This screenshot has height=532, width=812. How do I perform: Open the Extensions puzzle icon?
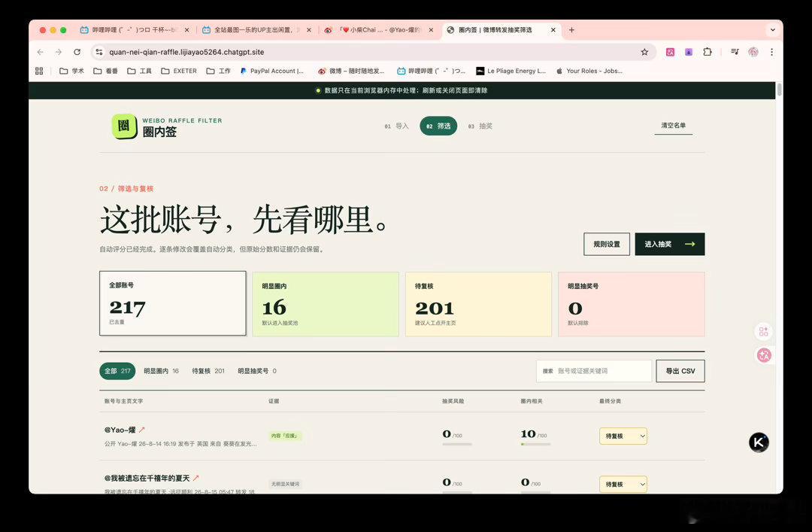click(707, 52)
